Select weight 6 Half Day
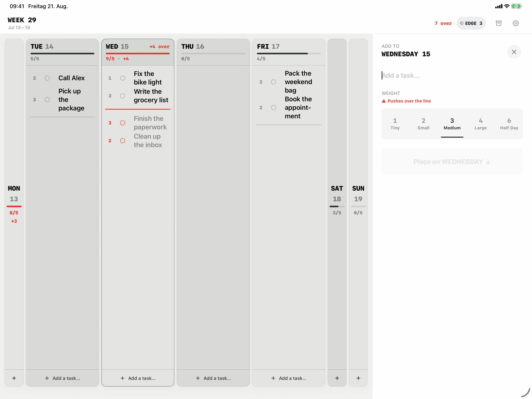 (x=509, y=124)
